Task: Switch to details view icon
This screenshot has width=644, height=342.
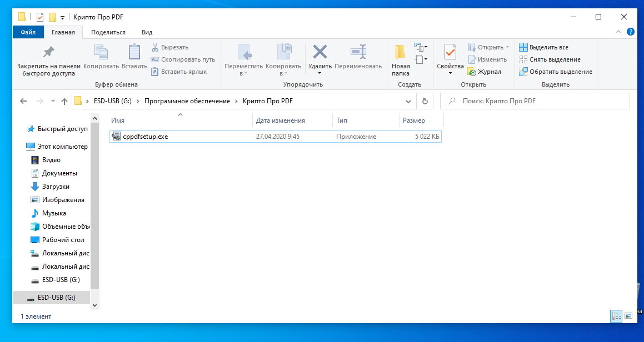Action: [x=616, y=316]
